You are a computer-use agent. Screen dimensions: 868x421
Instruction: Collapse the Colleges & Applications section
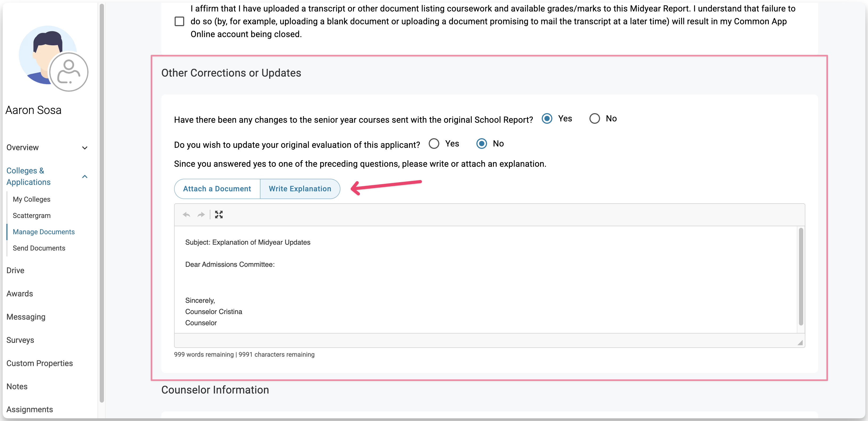(85, 176)
